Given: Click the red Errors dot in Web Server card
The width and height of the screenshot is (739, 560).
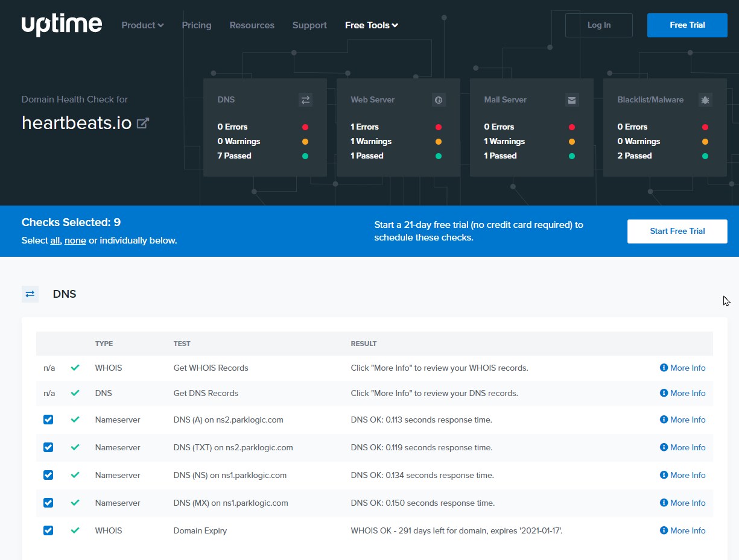Looking at the screenshot, I should [439, 127].
